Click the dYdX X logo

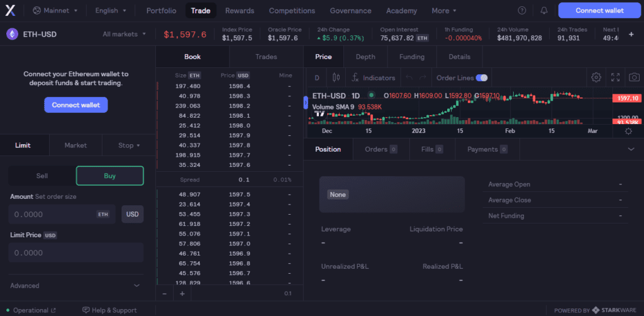10,11
